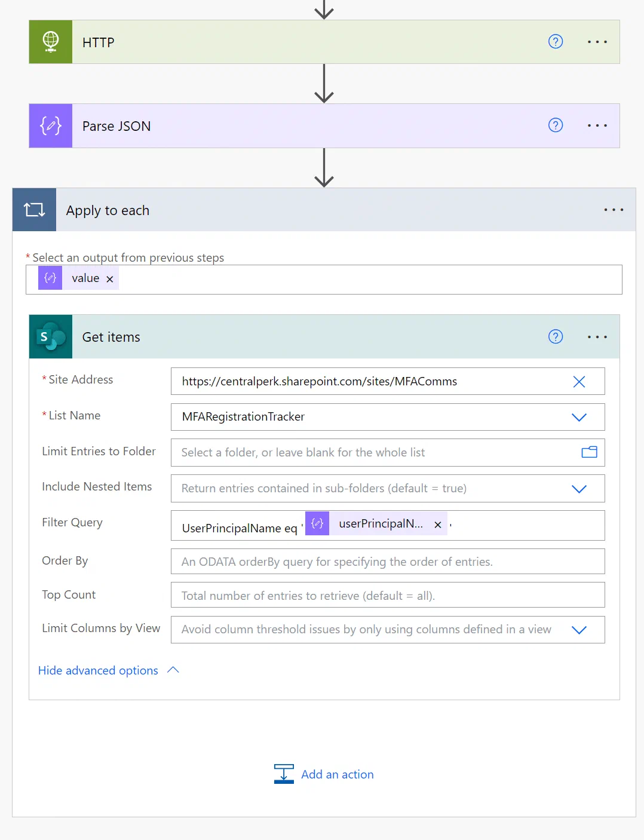
Task: Click into the Filter Query field
Action: (388, 525)
